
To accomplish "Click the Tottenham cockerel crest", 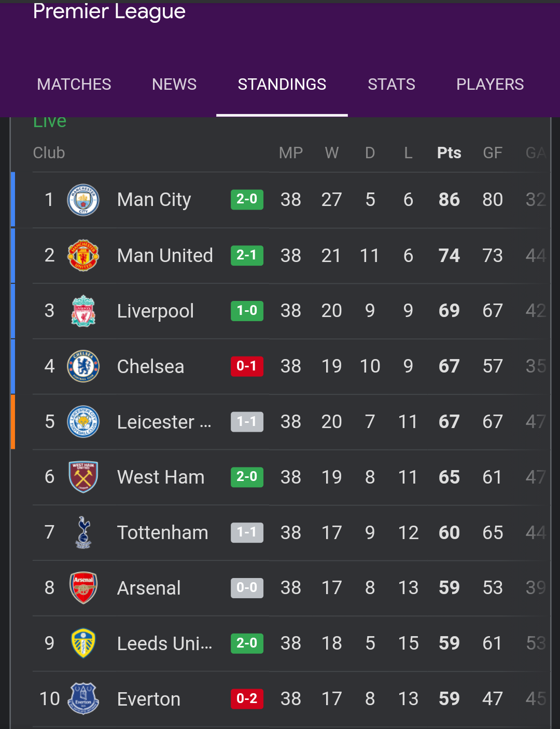I will (x=83, y=532).
